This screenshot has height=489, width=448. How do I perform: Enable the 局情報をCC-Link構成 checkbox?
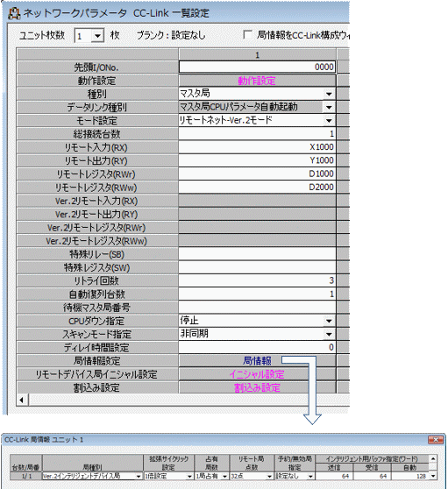[x=248, y=35]
